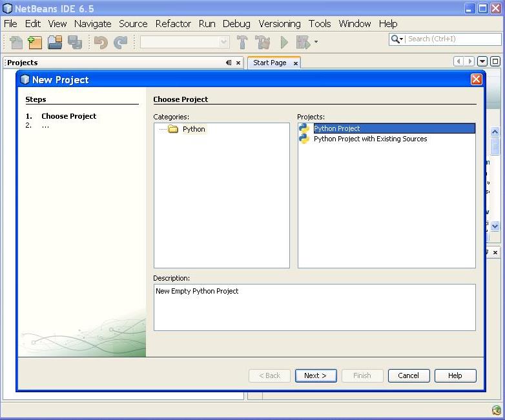
Task: Open the Help menu
Action: click(x=387, y=24)
